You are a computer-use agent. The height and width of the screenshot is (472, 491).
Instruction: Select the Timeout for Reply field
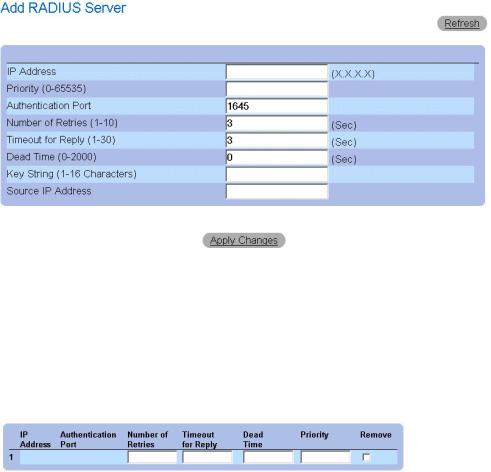[x=277, y=140]
